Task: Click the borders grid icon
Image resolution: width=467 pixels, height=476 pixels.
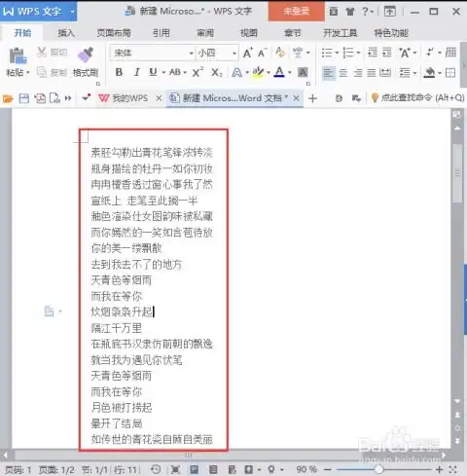Action: click(450, 73)
